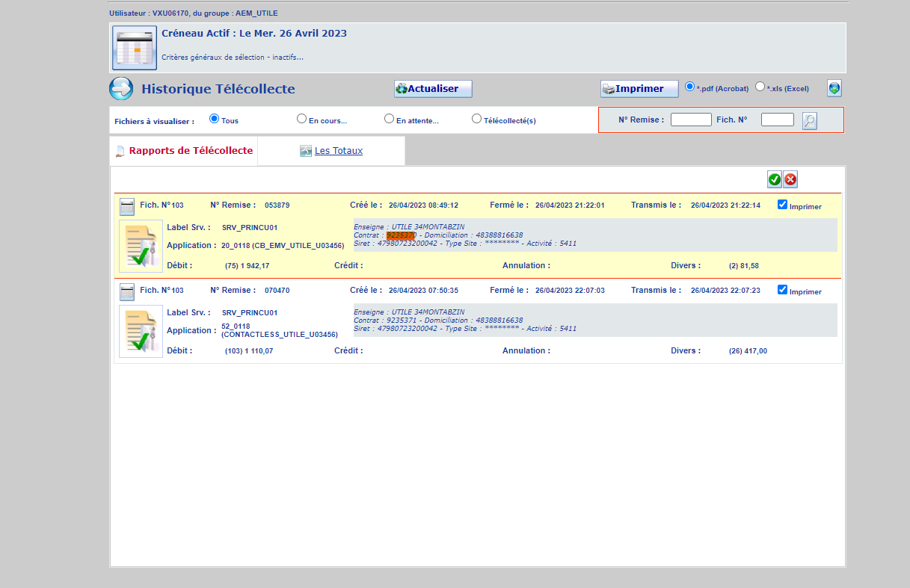This screenshot has height=588, width=910.
Task: Uncheck Imprimer for remise 053879
Action: 782,205
